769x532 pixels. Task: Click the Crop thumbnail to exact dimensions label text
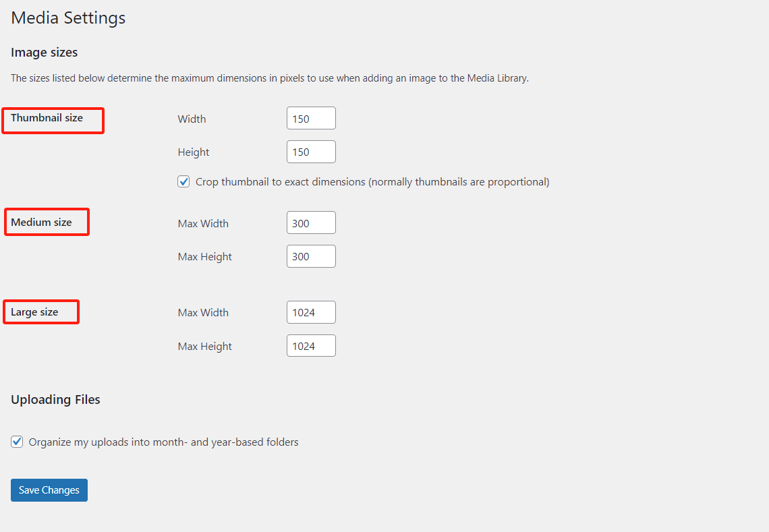pyautogui.click(x=372, y=182)
